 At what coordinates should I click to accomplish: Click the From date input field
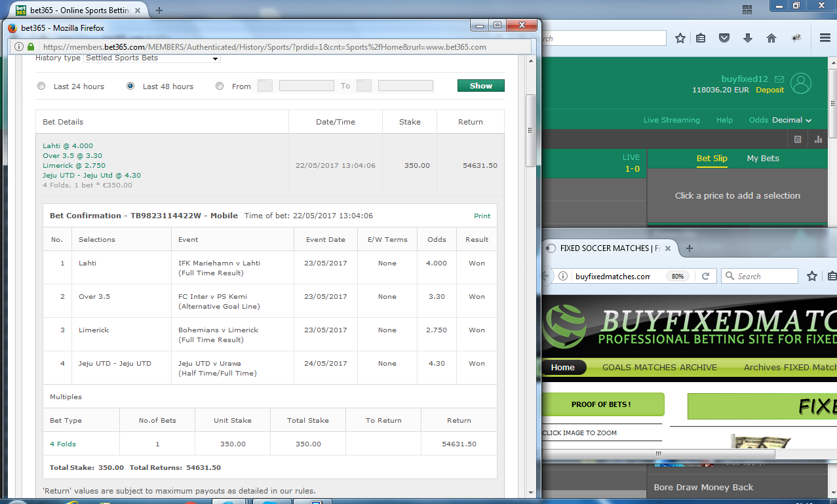[307, 86]
